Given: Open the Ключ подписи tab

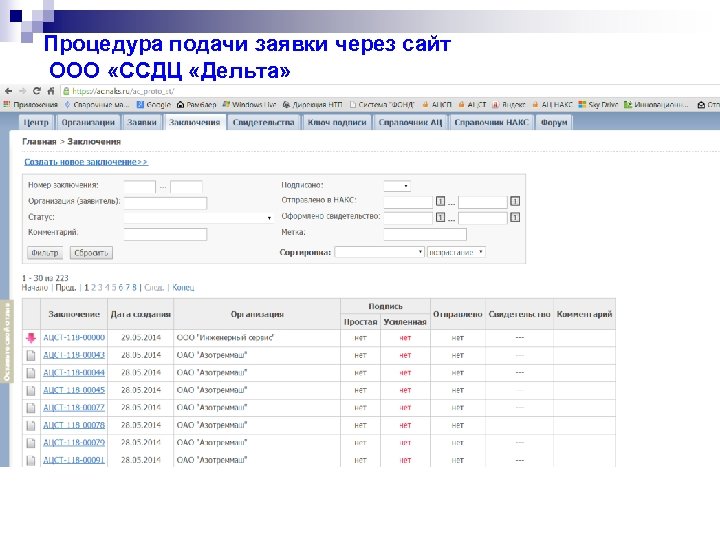Looking at the screenshot, I should (337, 123).
